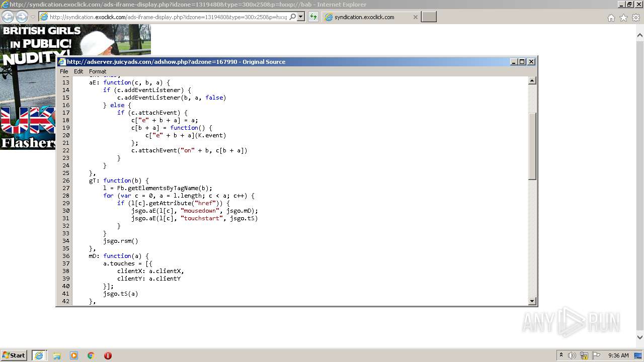Click the K.event code on line 20
The width and height of the screenshot is (644, 362).
(210, 135)
